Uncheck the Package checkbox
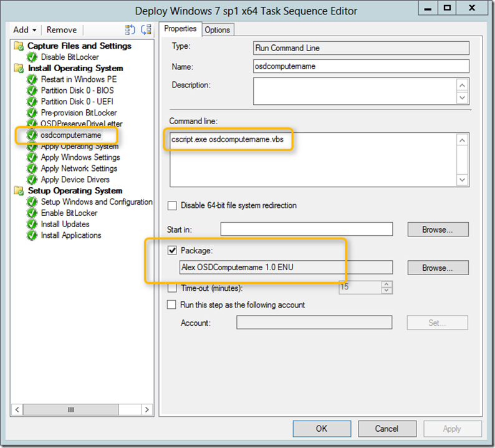Image resolution: width=495 pixels, height=448 pixels. 172,251
